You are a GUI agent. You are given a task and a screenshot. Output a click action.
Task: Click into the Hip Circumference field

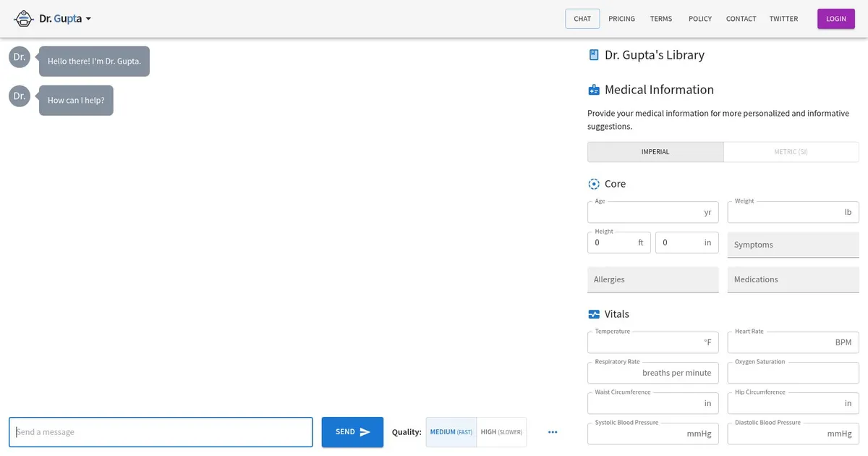coord(793,403)
